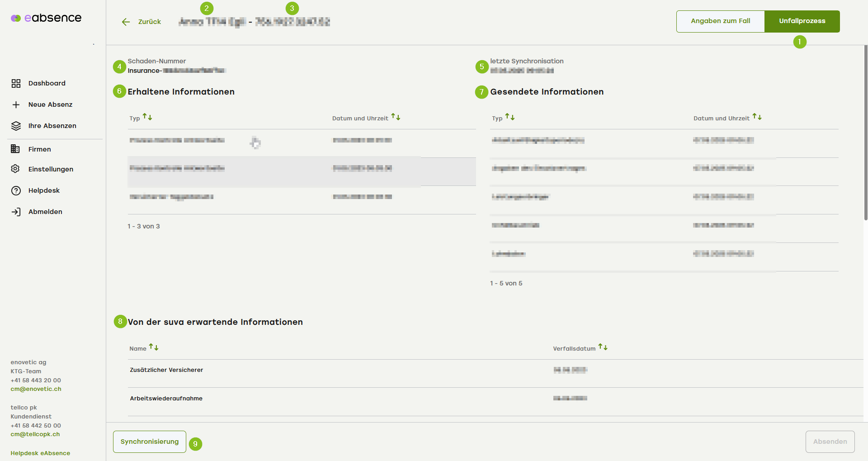The width and height of the screenshot is (868, 461).
Task: Click the Dashboard grid icon
Action: pos(16,83)
